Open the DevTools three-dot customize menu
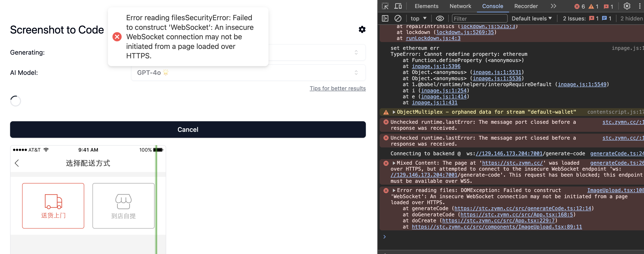The width and height of the screenshot is (644, 254). click(x=640, y=6)
